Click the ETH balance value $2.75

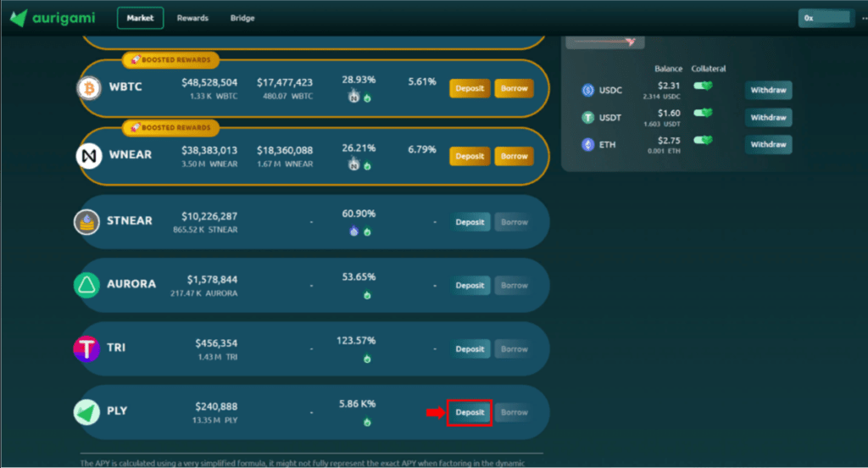tap(669, 140)
